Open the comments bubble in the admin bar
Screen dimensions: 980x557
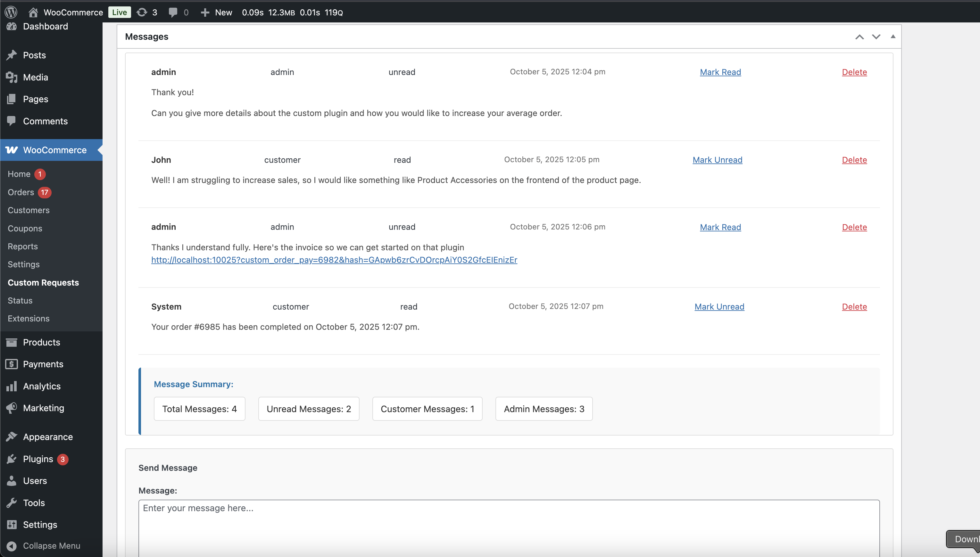tap(173, 12)
